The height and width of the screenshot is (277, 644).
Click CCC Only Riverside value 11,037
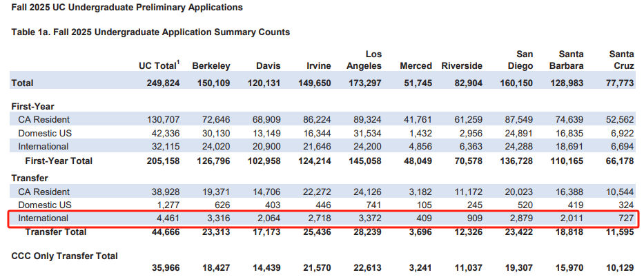[469, 269]
